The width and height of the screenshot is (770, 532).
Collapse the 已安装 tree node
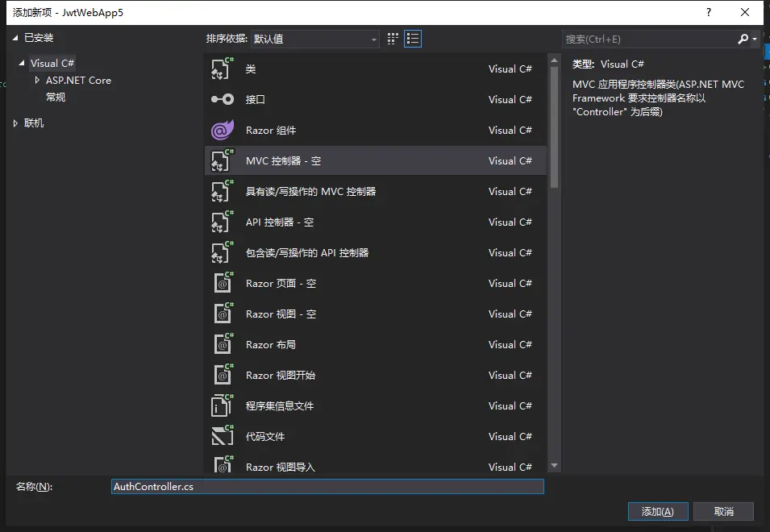15,38
